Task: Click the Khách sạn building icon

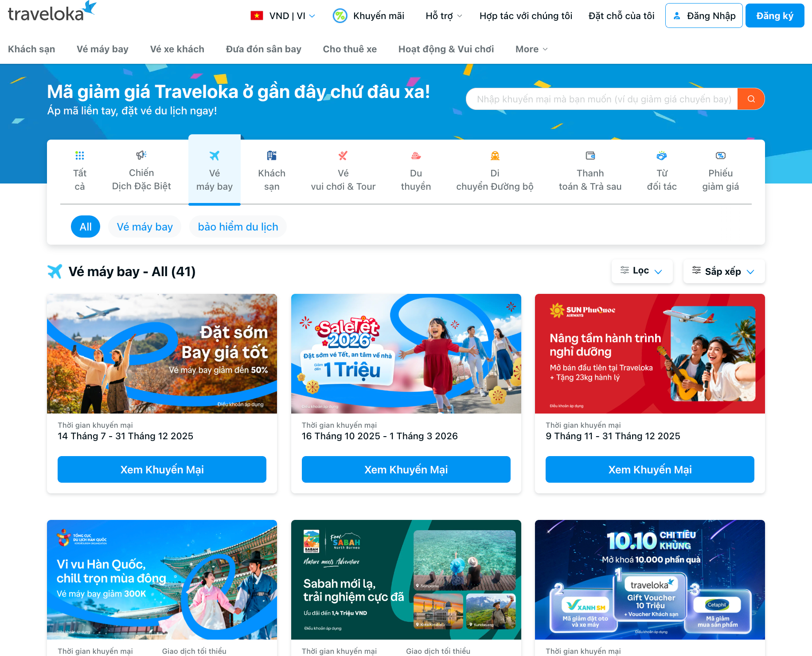Action: 272,156
